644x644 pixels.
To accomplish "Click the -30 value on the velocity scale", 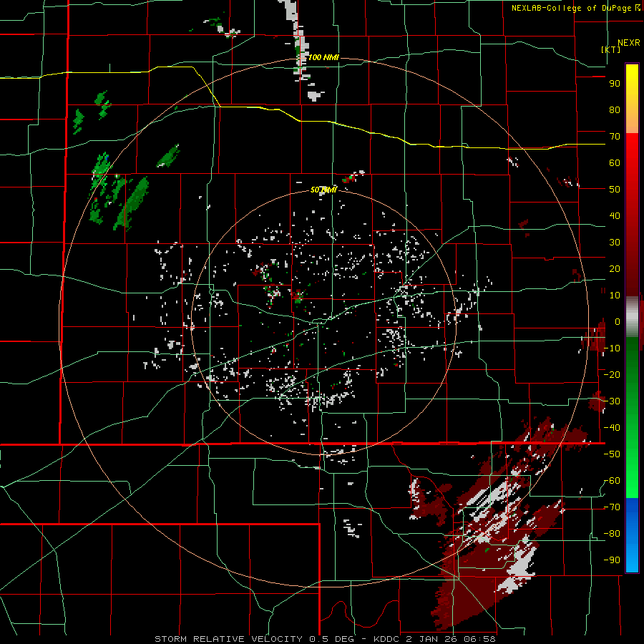I will click(612, 401).
